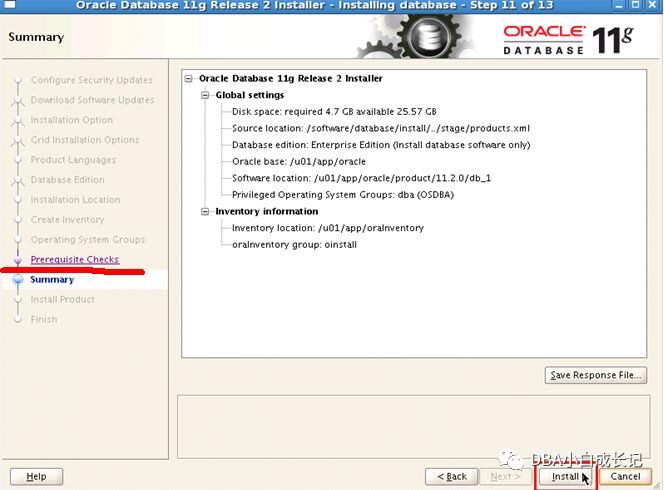Go back with the Back button
Viewport: 664px width, 490px height.
(x=452, y=476)
